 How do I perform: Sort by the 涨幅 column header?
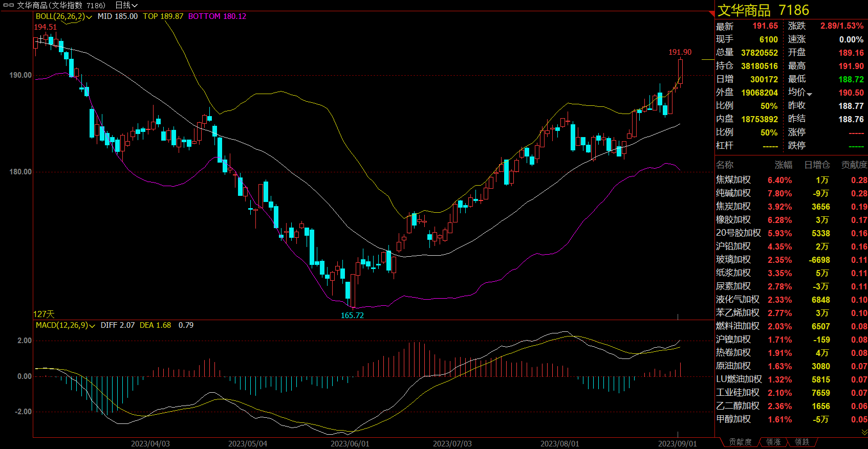[784, 165]
